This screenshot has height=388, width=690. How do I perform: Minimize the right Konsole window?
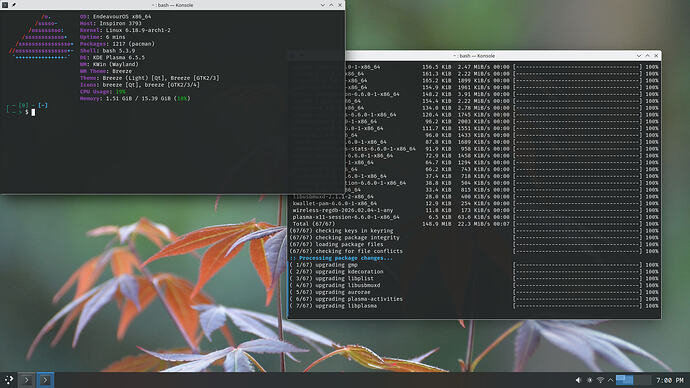click(x=639, y=56)
